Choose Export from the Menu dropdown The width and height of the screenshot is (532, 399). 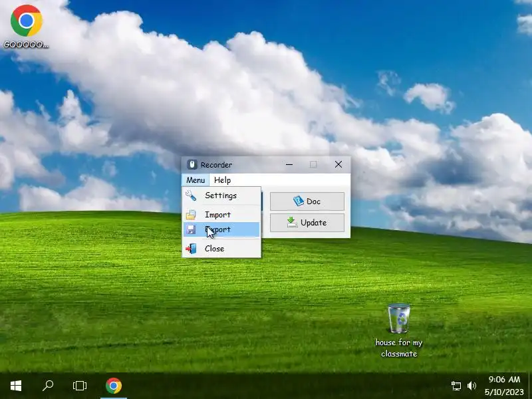221,229
